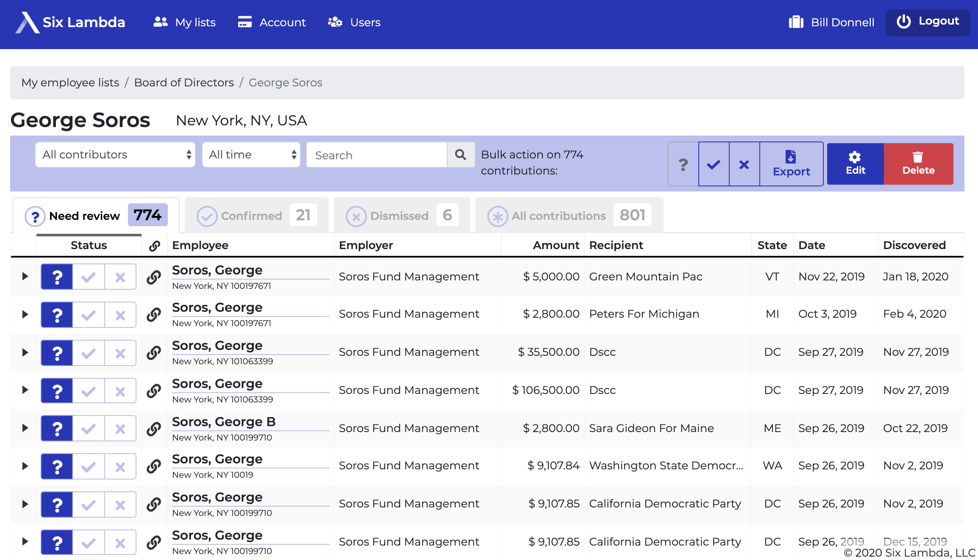Click the Export button
This screenshot has width=978, height=560.
(791, 164)
